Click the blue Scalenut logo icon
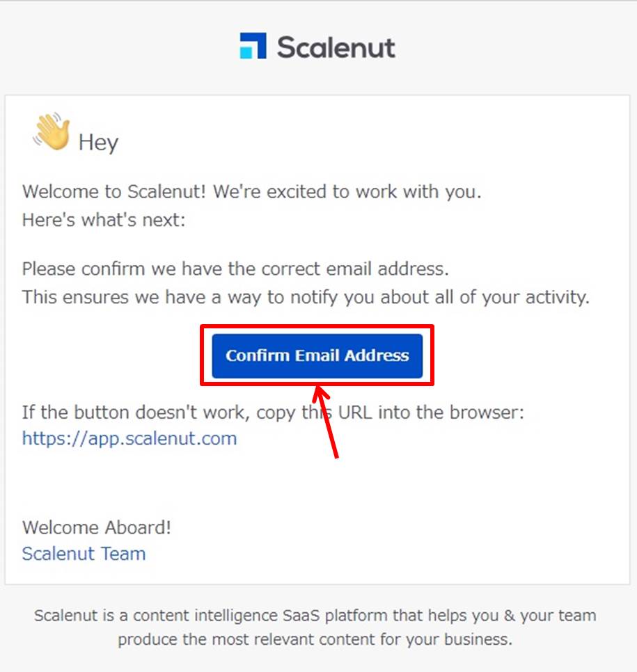The width and height of the screenshot is (637, 672). tap(253, 45)
